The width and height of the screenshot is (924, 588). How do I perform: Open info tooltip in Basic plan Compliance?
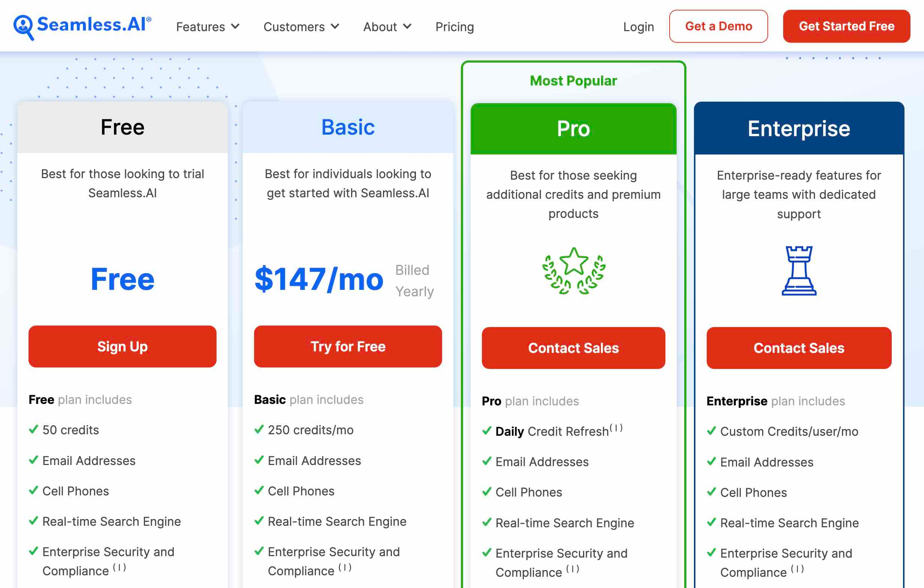pyautogui.click(x=345, y=568)
